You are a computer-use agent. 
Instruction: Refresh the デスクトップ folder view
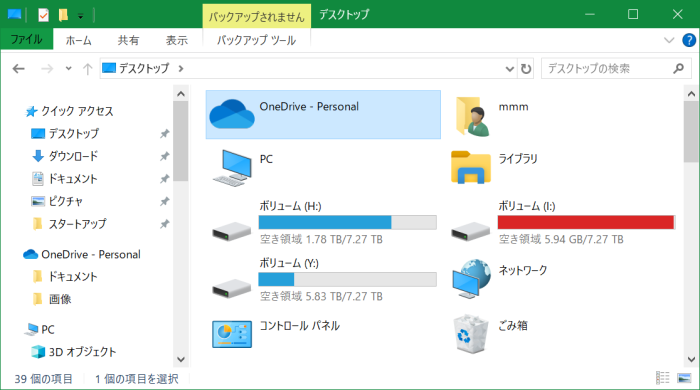(x=526, y=69)
